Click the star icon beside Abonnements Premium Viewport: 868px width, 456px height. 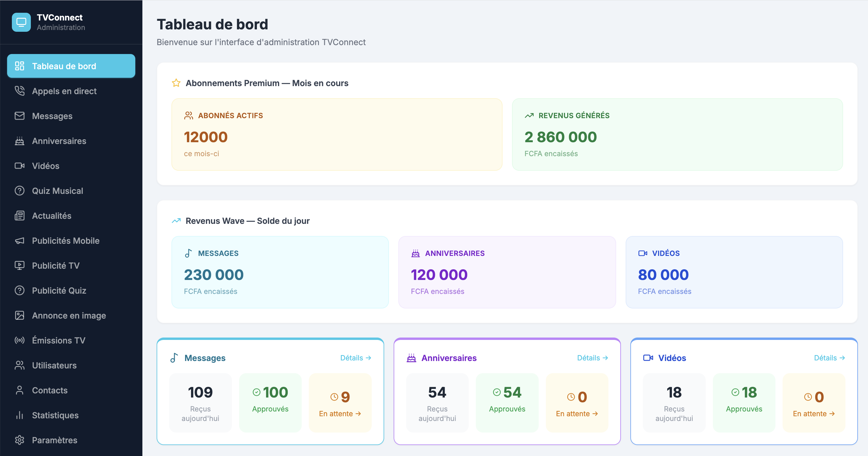[176, 83]
